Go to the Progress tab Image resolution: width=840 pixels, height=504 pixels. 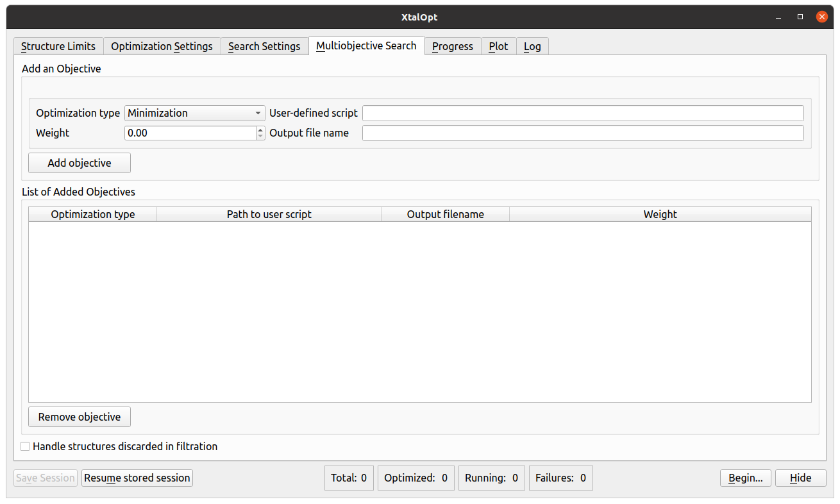[x=453, y=46]
